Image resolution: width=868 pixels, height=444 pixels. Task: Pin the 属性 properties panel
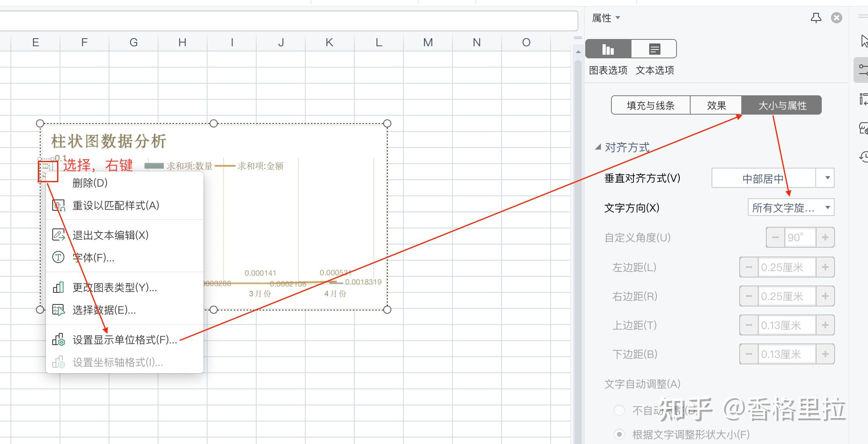[x=816, y=18]
